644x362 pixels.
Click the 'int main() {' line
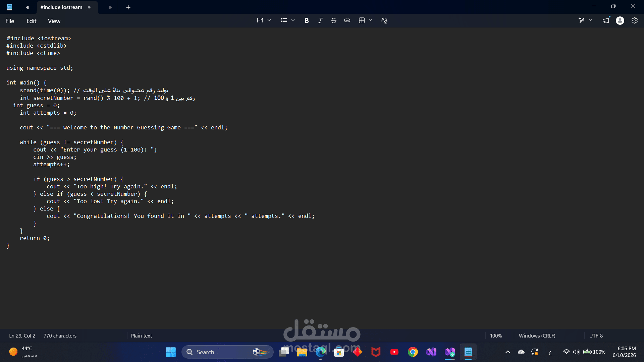coord(26,83)
